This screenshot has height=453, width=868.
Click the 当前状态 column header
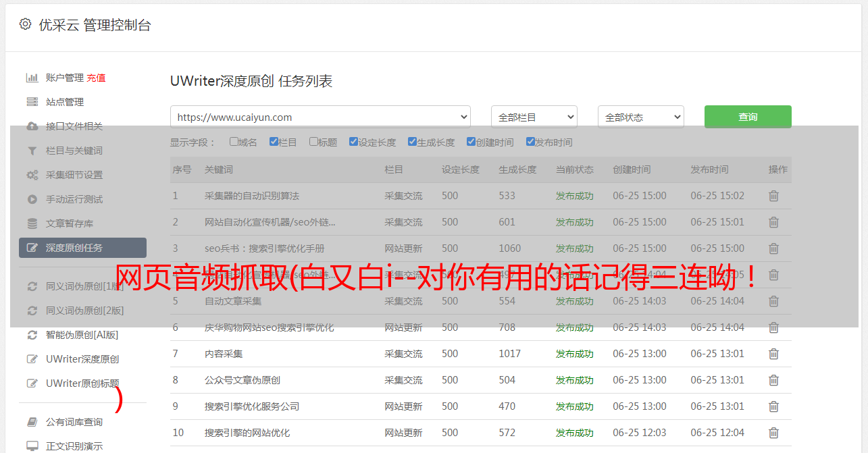575,169
